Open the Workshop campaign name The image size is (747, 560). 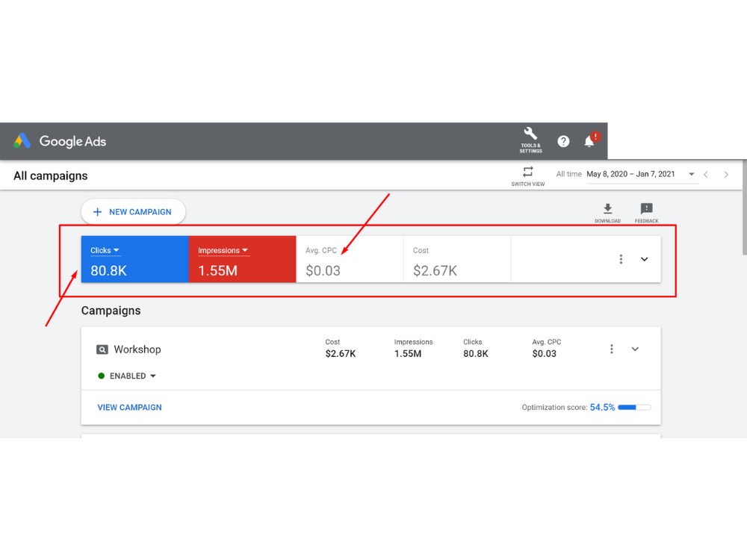[137, 349]
